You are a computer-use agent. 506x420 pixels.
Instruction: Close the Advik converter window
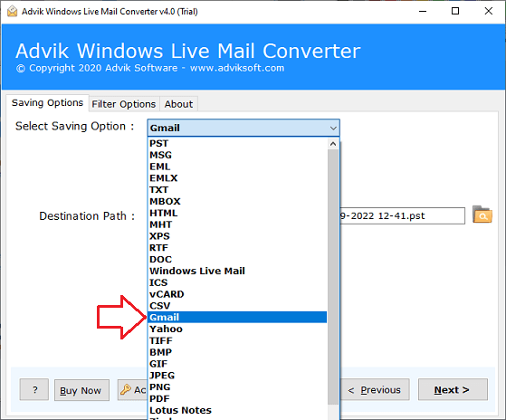point(489,11)
